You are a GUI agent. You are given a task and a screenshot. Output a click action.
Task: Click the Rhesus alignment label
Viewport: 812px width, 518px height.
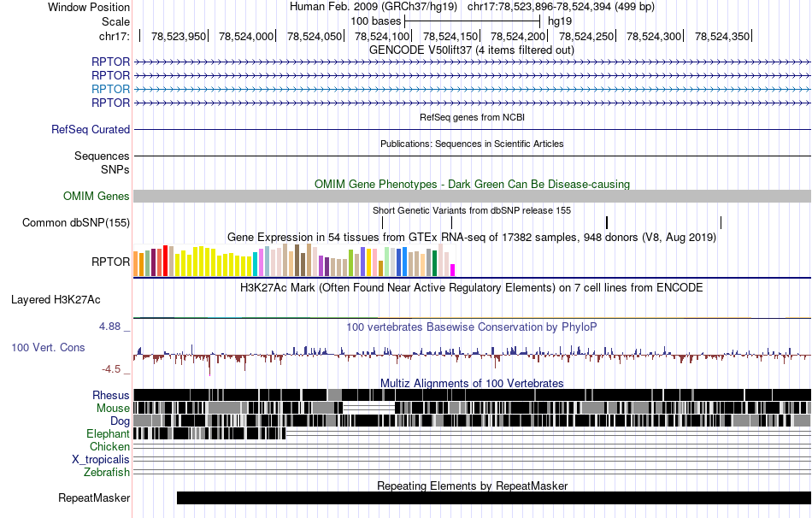pos(111,395)
